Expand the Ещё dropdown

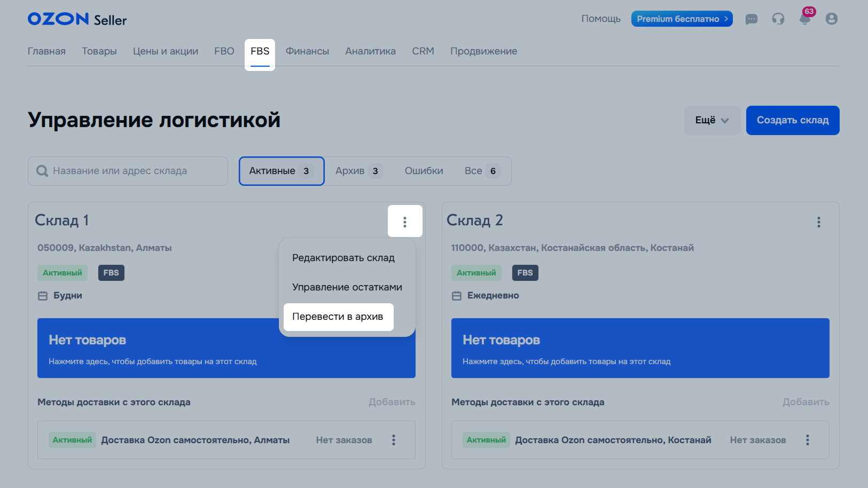pos(712,120)
